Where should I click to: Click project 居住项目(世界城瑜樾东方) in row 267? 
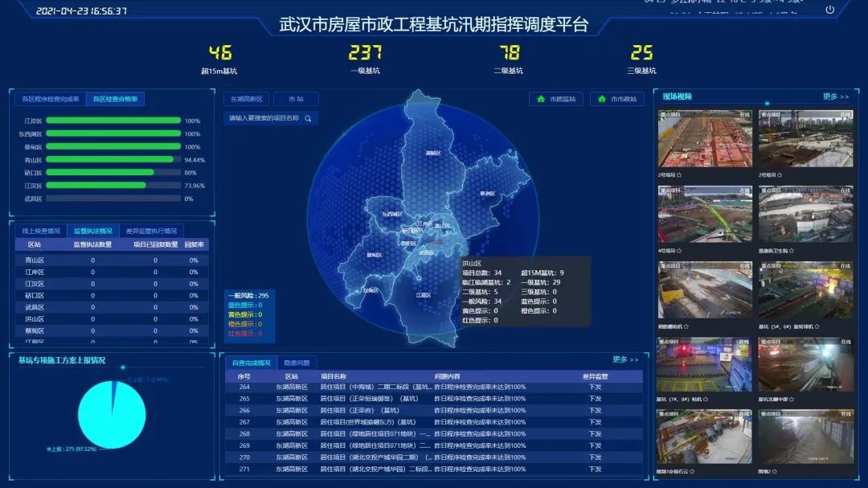coord(368,422)
